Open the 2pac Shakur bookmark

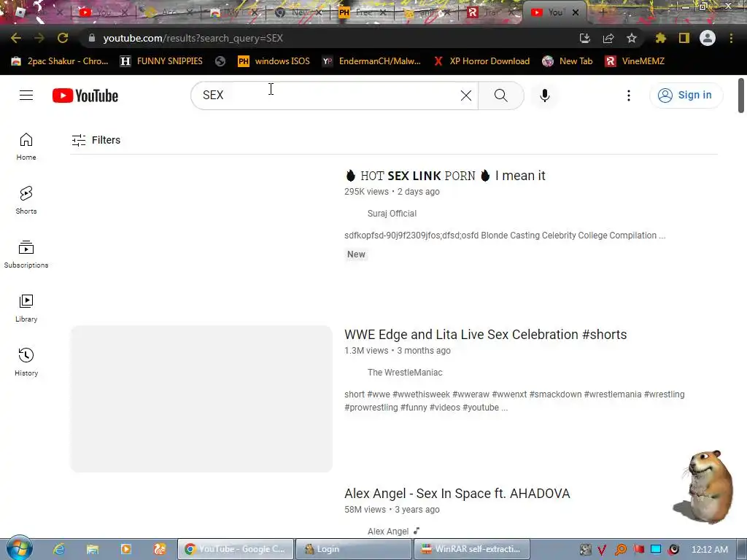(x=60, y=61)
